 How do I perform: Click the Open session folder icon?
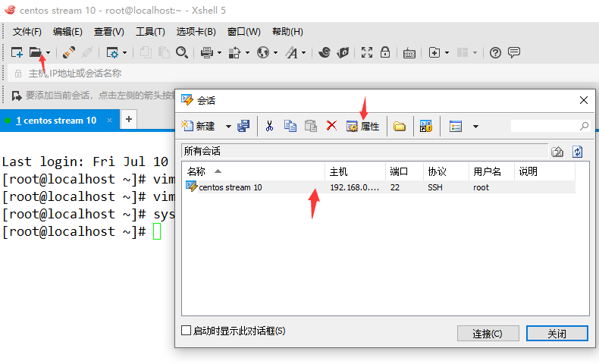36,52
